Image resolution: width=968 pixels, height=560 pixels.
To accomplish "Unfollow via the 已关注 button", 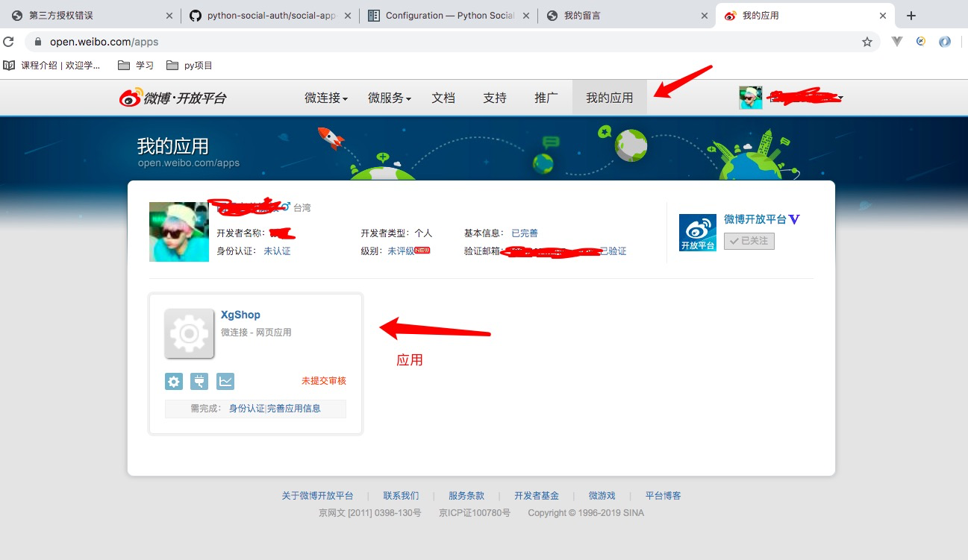I will 749,241.
